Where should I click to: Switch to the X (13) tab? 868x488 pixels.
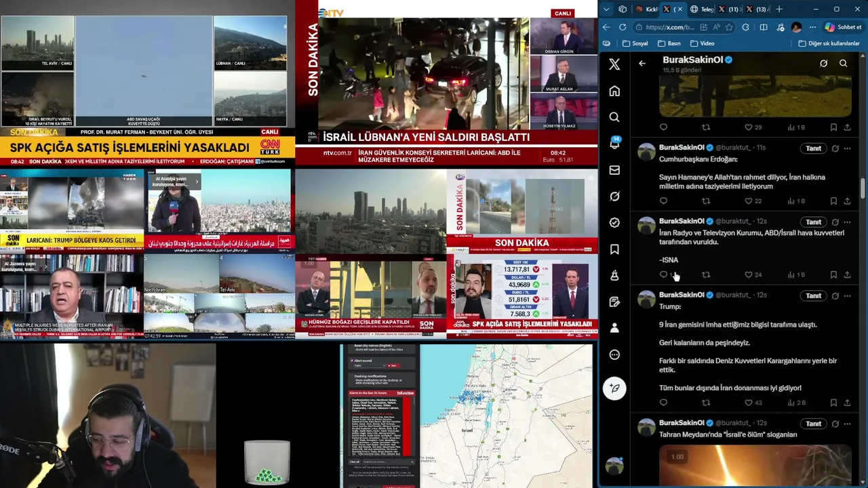[757, 9]
